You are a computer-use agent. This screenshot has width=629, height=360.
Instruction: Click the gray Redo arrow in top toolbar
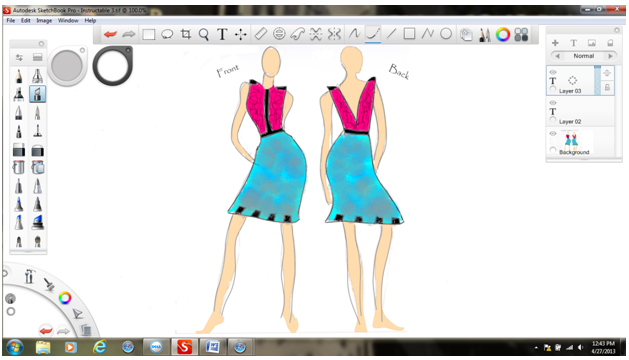pyautogui.click(x=128, y=35)
